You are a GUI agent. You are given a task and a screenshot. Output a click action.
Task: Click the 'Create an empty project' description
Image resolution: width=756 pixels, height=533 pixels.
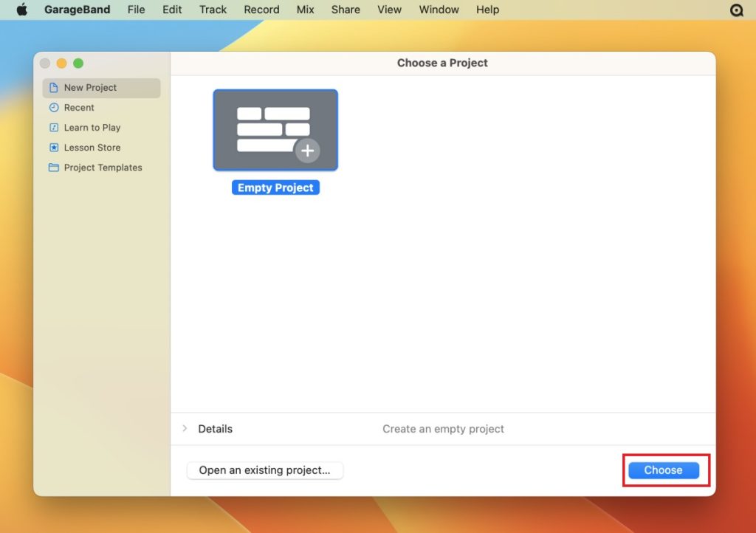pyautogui.click(x=443, y=429)
